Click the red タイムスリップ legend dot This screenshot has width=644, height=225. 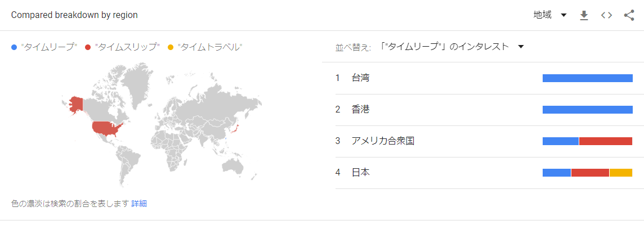pos(87,47)
